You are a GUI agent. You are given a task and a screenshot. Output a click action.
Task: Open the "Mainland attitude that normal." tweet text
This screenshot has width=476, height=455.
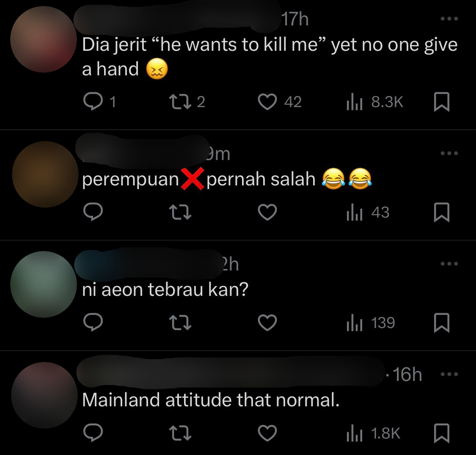pos(211,400)
